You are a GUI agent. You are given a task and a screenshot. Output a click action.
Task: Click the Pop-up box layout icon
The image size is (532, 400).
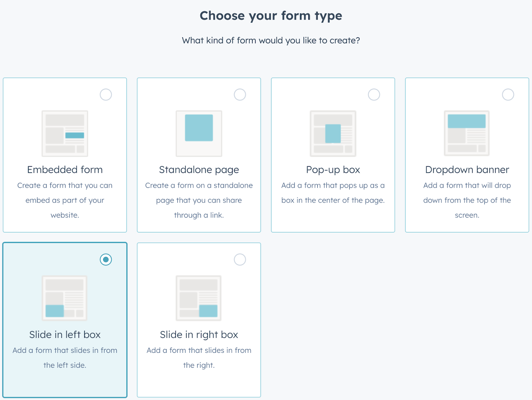click(333, 134)
